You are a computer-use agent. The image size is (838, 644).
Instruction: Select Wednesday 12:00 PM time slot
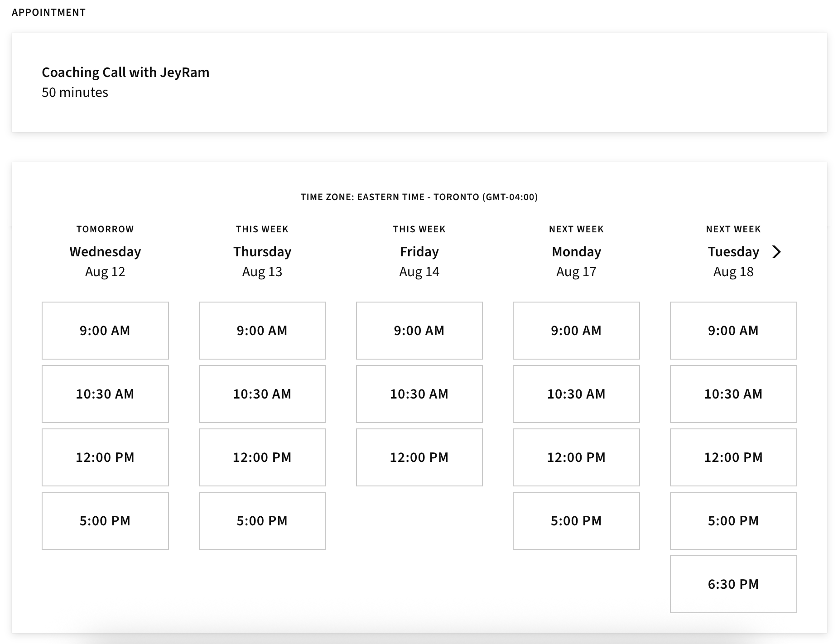(x=105, y=457)
